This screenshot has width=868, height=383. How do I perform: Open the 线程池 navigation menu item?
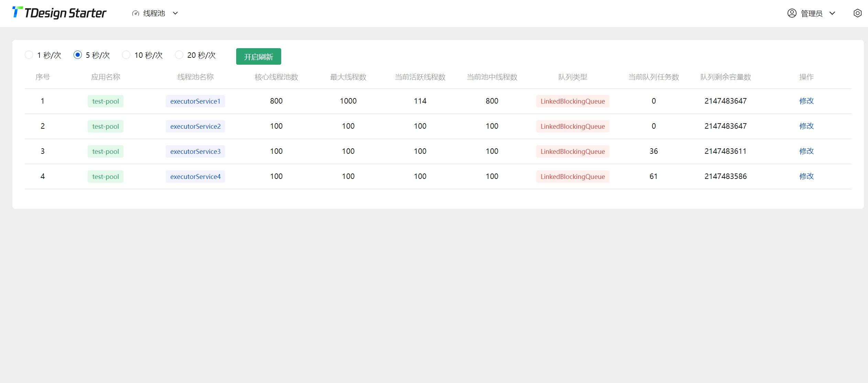tap(154, 13)
